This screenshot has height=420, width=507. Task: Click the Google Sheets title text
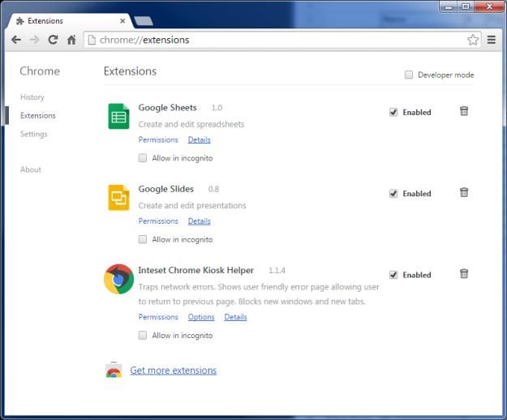(x=167, y=108)
